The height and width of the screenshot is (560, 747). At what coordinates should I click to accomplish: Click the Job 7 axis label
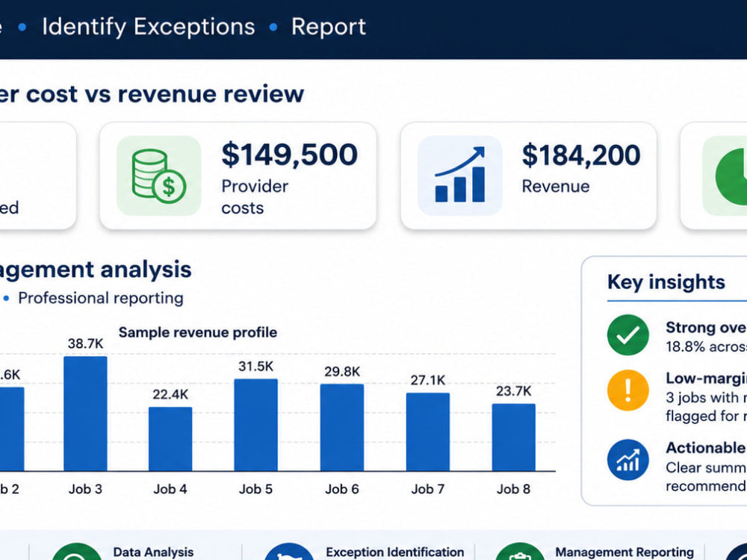click(x=428, y=489)
